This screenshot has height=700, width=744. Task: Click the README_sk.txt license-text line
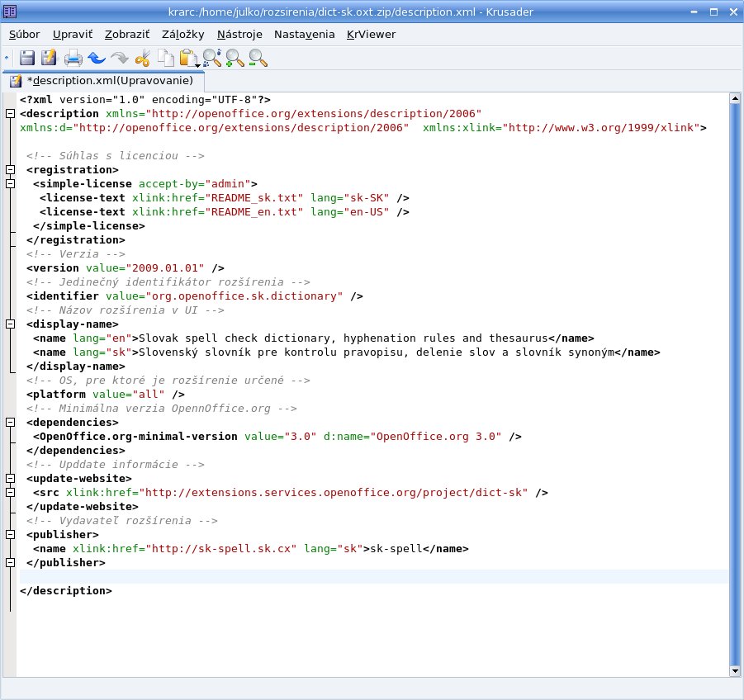(225, 198)
